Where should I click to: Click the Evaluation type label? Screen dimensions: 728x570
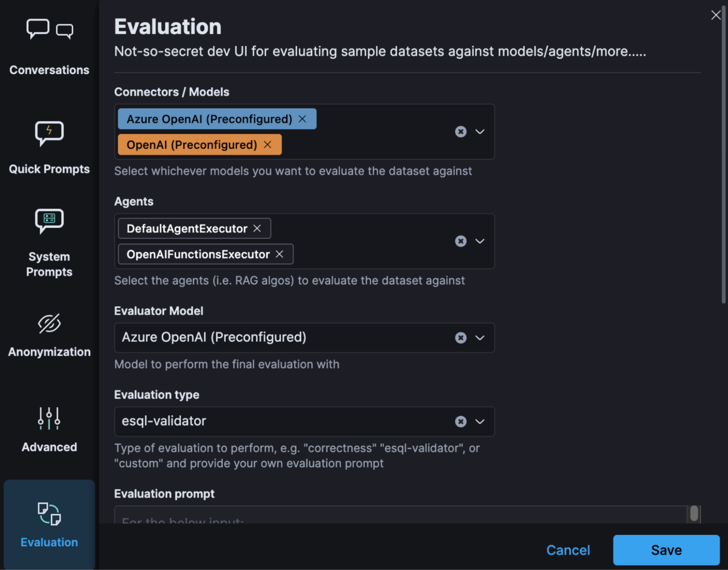point(157,395)
